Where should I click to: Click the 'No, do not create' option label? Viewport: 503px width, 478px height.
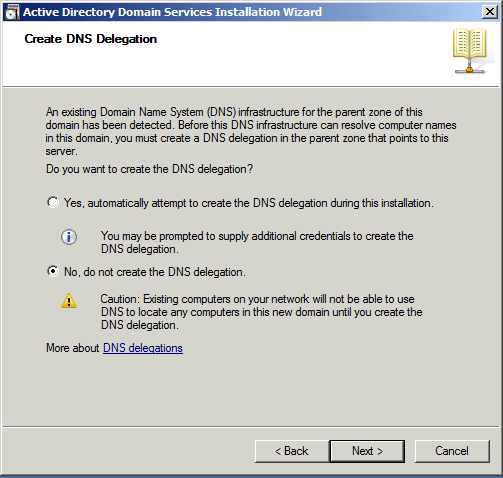(x=155, y=272)
